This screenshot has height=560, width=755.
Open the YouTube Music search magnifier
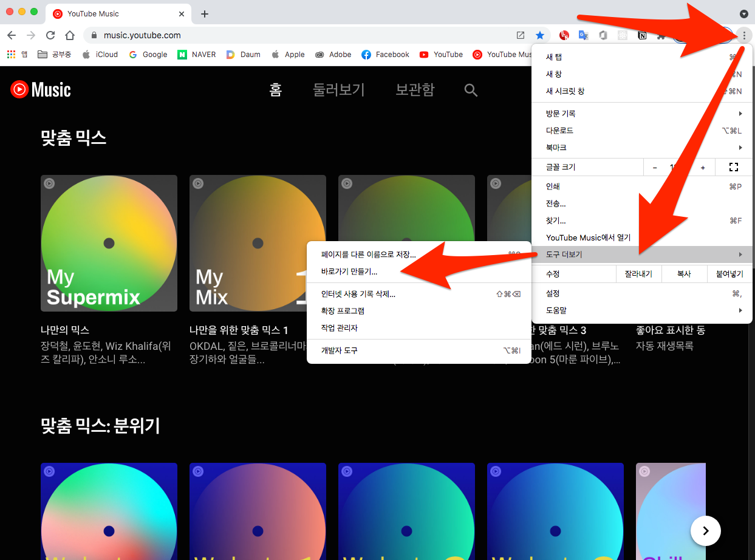click(471, 90)
